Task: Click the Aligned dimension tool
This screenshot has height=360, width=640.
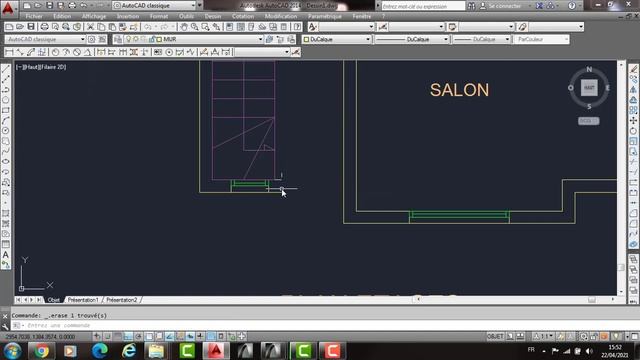Action: tap(20, 52)
